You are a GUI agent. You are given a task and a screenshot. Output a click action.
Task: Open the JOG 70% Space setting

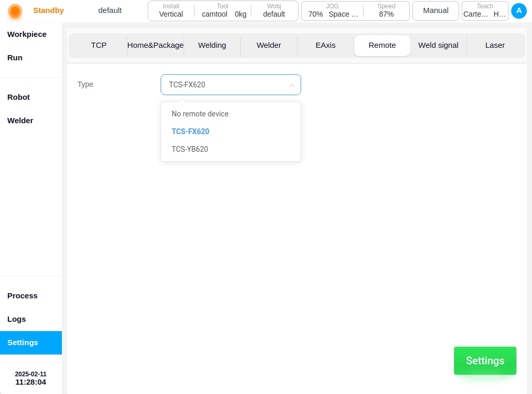[333, 11]
